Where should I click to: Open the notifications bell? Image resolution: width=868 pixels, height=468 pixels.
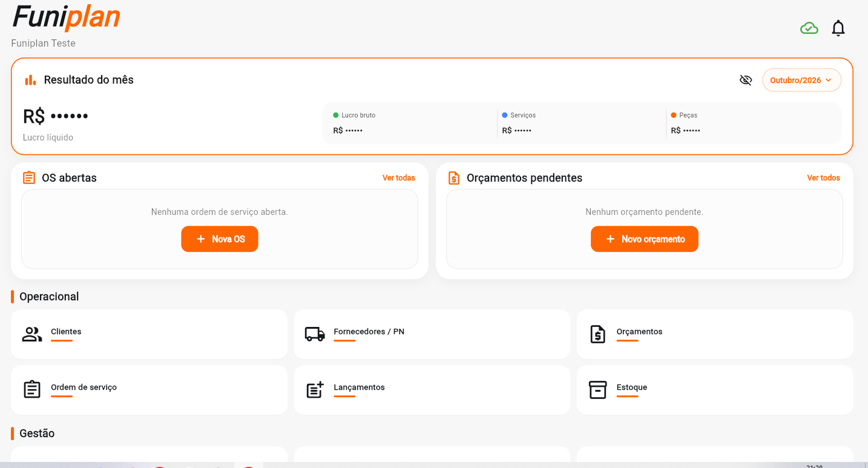click(838, 28)
